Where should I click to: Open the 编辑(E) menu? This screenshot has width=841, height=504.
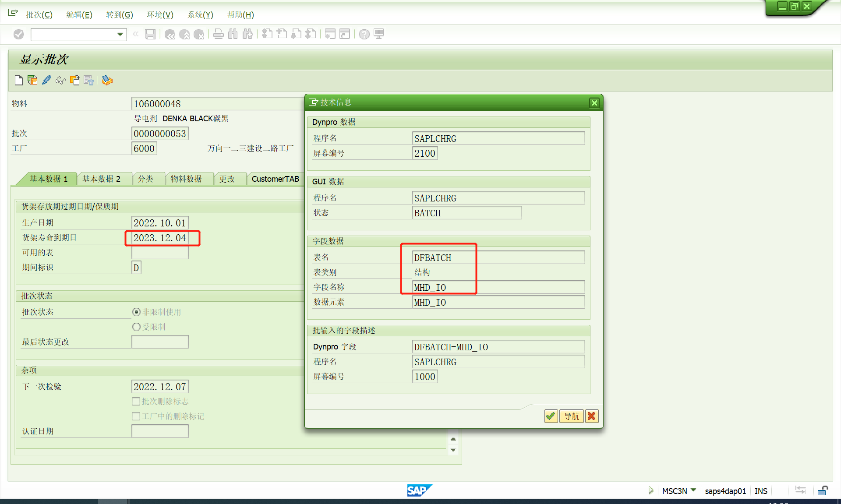click(79, 15)
